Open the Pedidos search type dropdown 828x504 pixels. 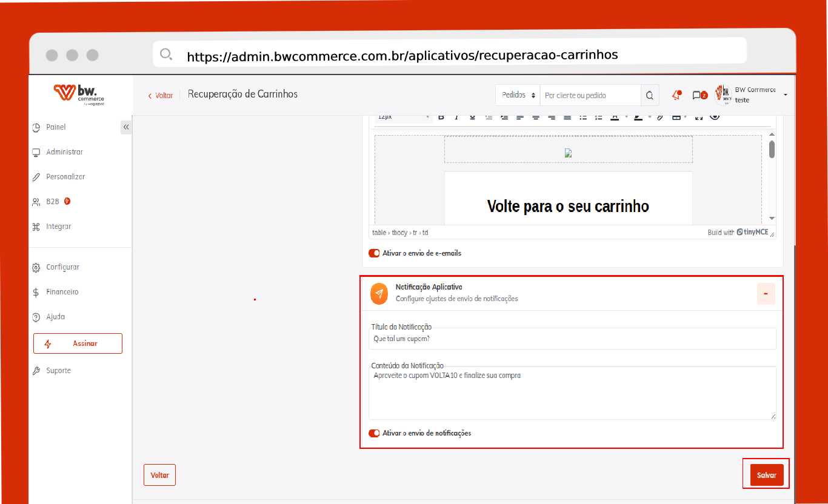pyautogui.click(x=518, y=95)
